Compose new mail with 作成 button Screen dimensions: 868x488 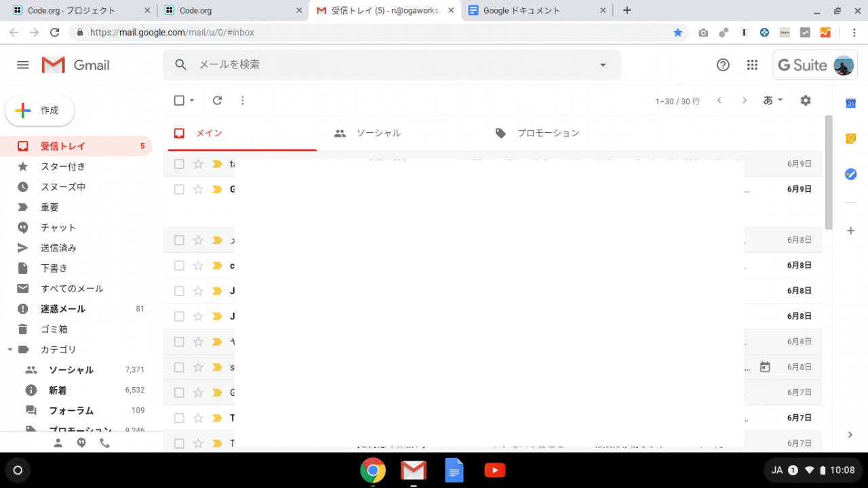(39, 110)
